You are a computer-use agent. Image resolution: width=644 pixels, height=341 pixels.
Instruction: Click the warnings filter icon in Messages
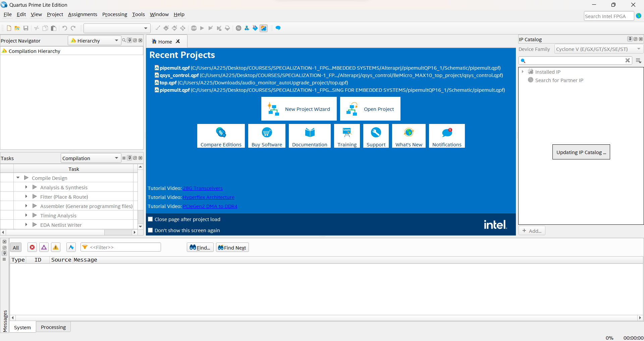point(55,247)
